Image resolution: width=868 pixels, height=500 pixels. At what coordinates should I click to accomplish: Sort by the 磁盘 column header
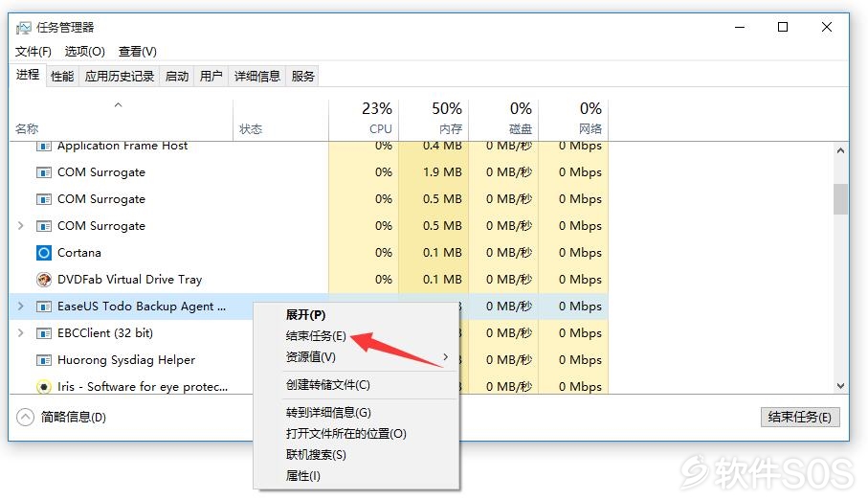pos(503,120)
